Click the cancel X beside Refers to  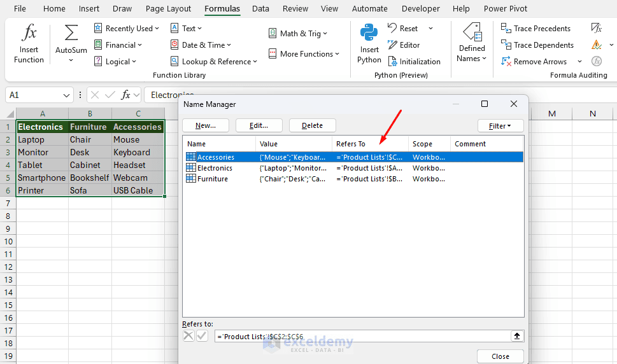pyautogui.click(x=188, y=336)
